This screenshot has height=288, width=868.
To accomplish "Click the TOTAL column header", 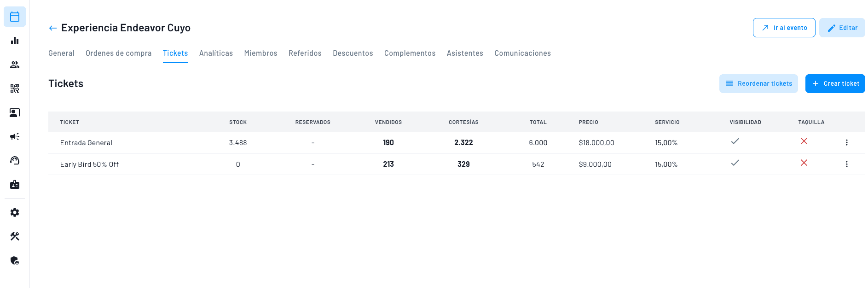I will (x=538, y=122).
